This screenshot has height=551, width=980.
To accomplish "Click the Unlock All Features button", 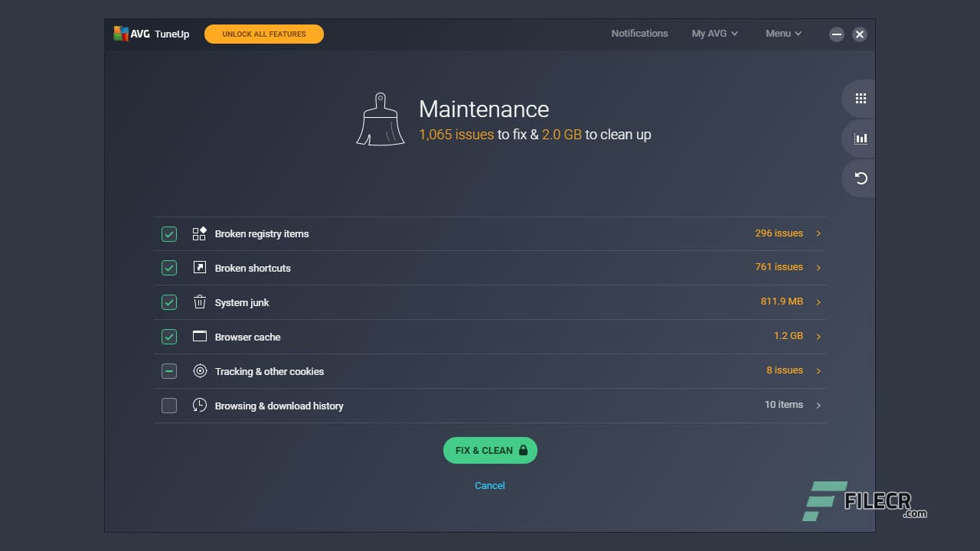I will coord(263,34).
